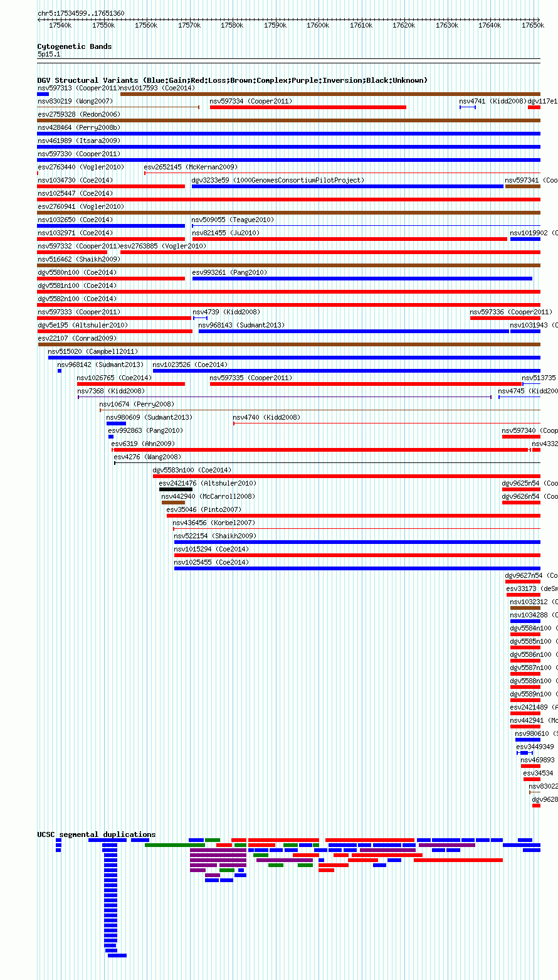
Task: Select dgv5581n100 (Coe2014) variant
Action: point(289,292)
